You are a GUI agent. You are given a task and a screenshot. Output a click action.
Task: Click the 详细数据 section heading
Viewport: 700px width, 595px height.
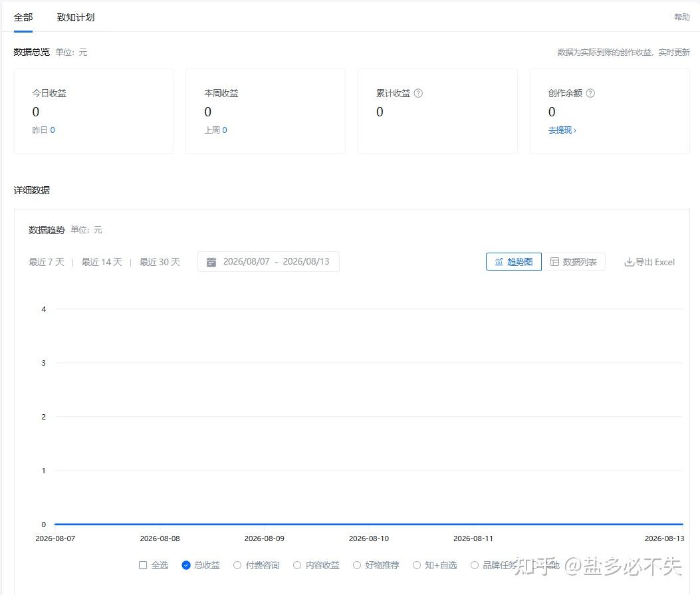point(32,190)
